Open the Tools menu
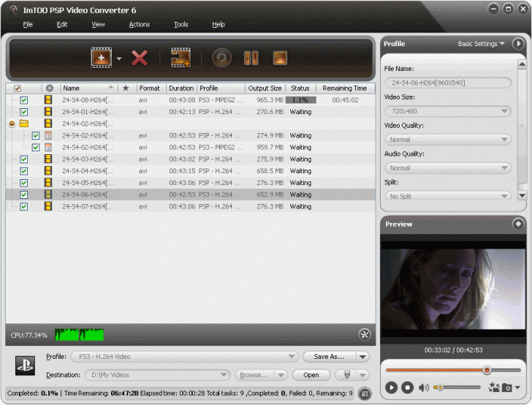 pyautogui.click(x=180, y=24)
